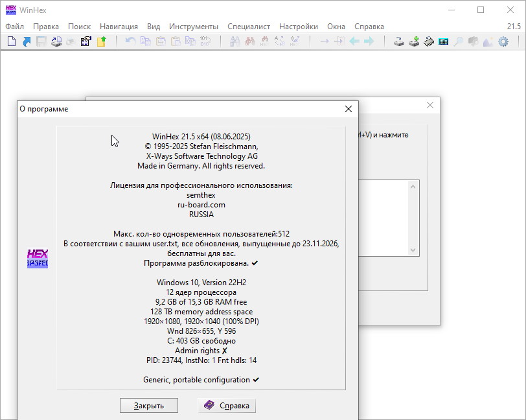Click the Clone Disk icon with green plus

(414, 41)
